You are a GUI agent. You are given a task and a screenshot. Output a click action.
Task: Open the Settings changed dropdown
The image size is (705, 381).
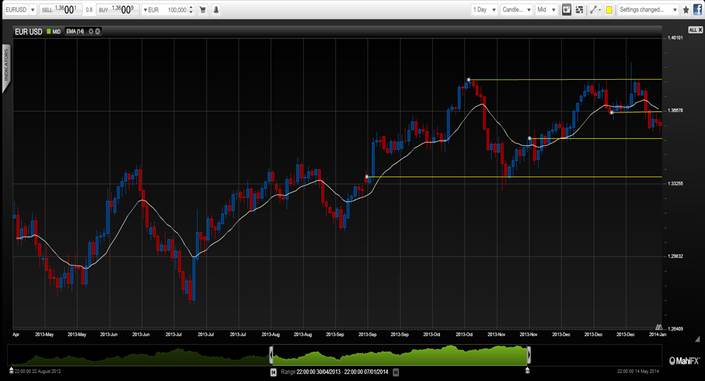[x=648, y=9]
